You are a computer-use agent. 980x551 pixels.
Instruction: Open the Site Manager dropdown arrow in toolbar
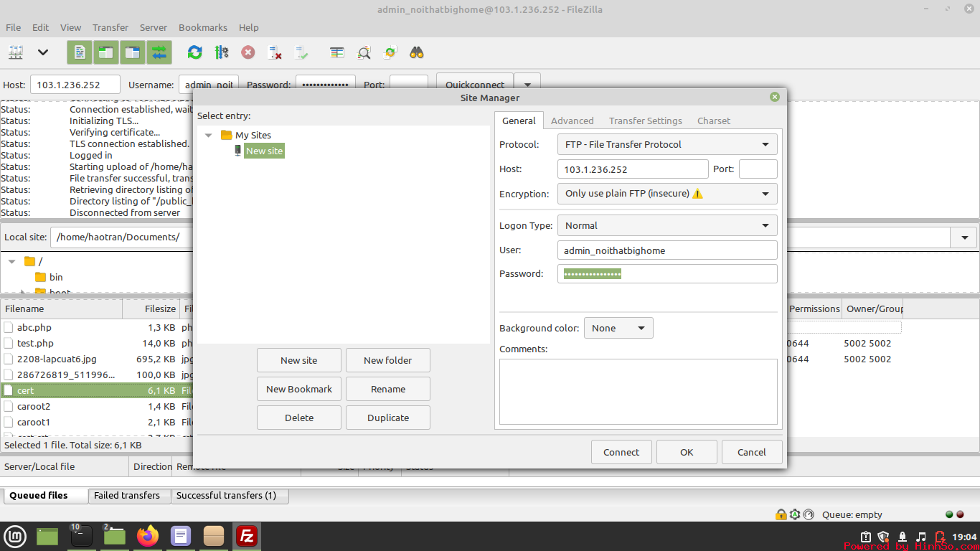[43, 52]
